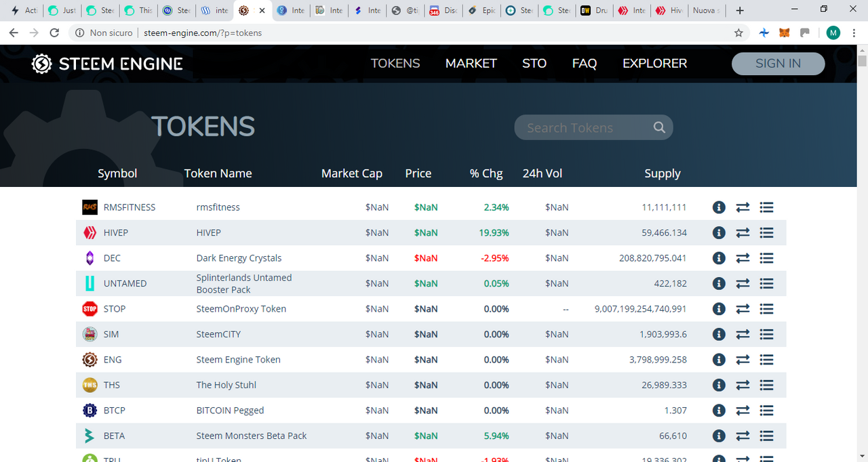Click trade arrows icon for HIVEP row

(743, 232)
